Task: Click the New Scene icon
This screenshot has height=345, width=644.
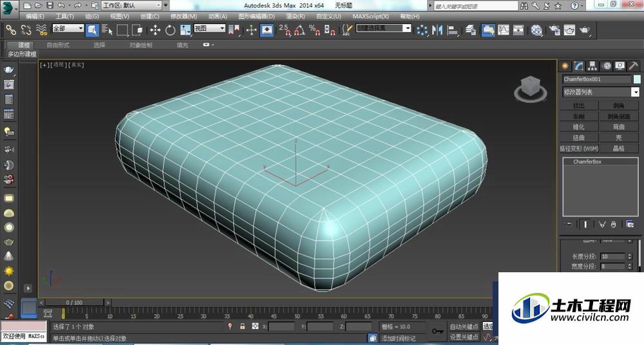Action: tap(27, 5)
